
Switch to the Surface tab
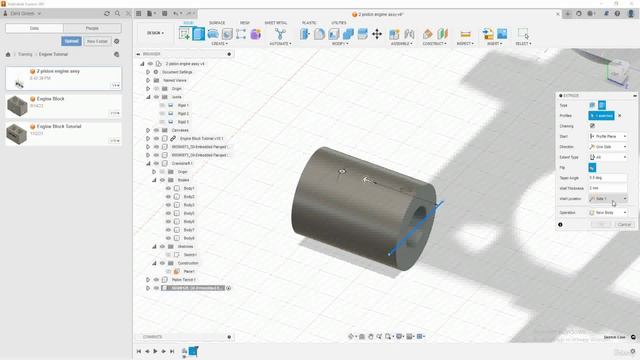(217, 23)
